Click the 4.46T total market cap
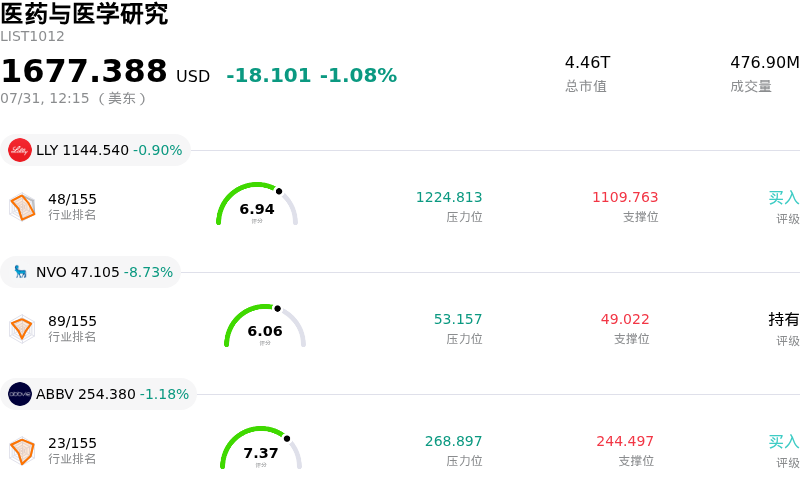The image size is (800, 488). (x=587, y=62)
